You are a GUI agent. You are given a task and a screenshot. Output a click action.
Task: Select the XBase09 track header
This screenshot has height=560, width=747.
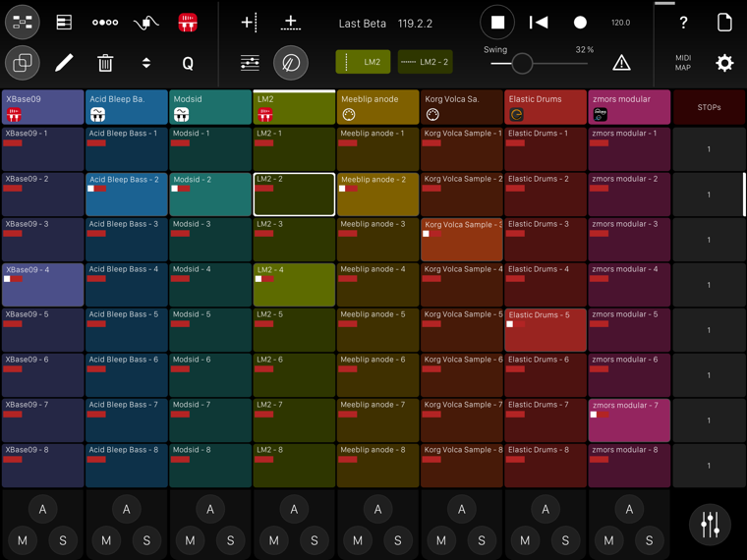(43, 107)
